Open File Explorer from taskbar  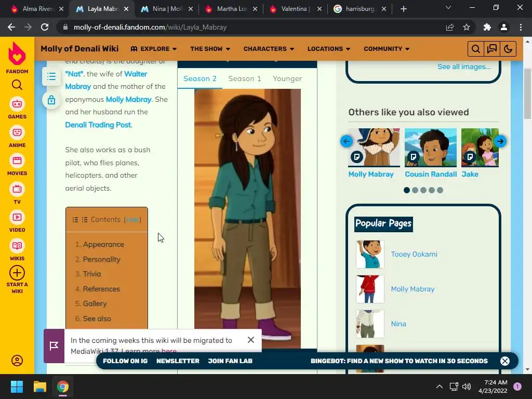point(39,387)
